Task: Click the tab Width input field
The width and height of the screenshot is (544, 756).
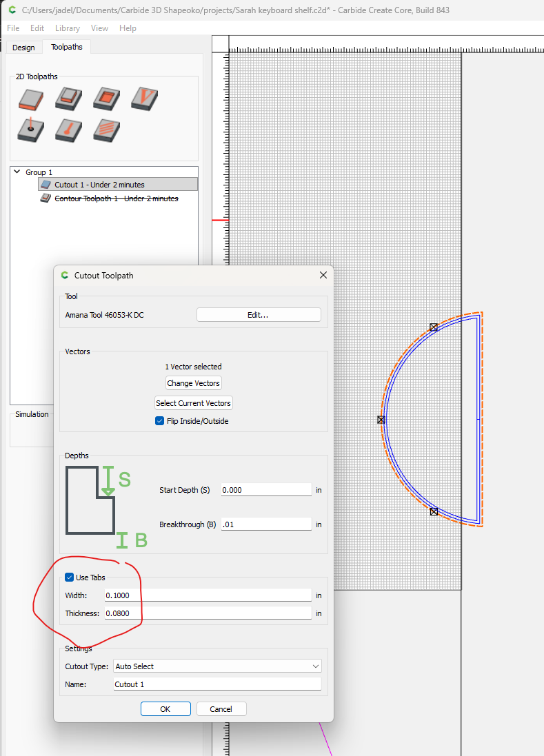Action: point(208,595)
